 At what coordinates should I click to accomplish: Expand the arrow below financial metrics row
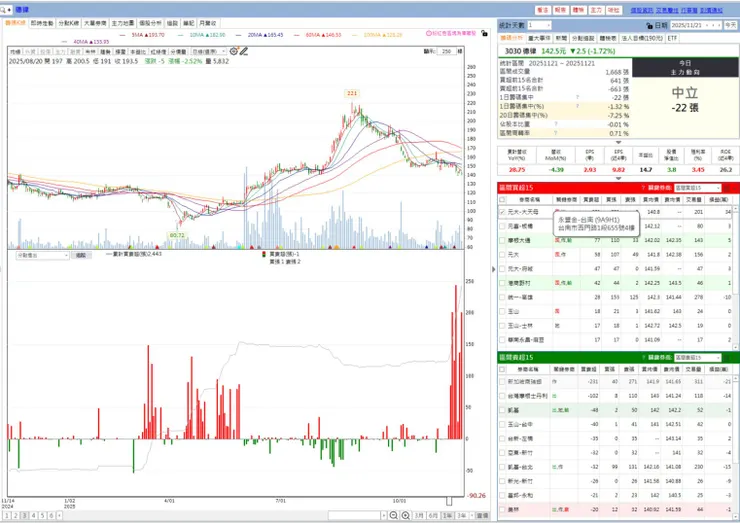pos(618,178)
